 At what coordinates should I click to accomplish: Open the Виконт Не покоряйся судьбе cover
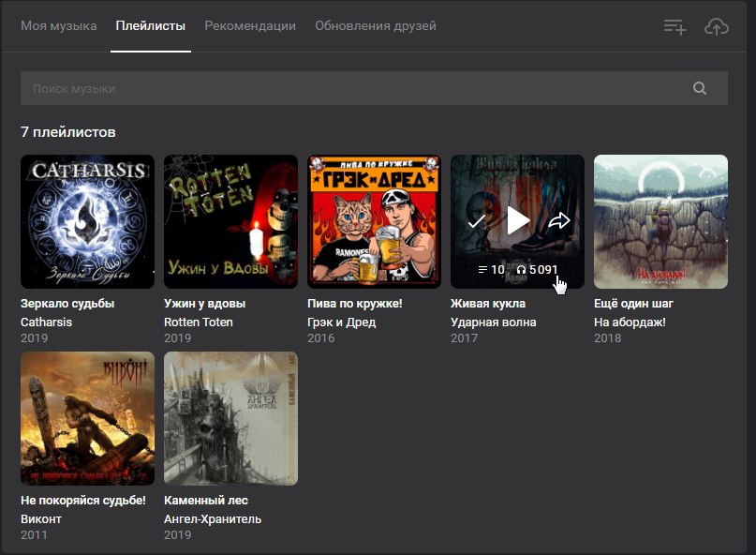(x=88, y=418)
